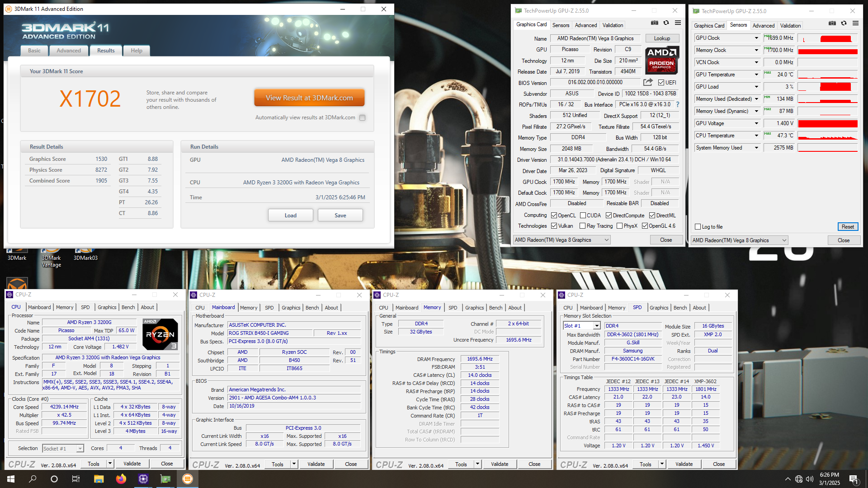This screenshot has width=868, height=488.
Task: Enable the Log to file checkbox
Action: tap(698, 227)
